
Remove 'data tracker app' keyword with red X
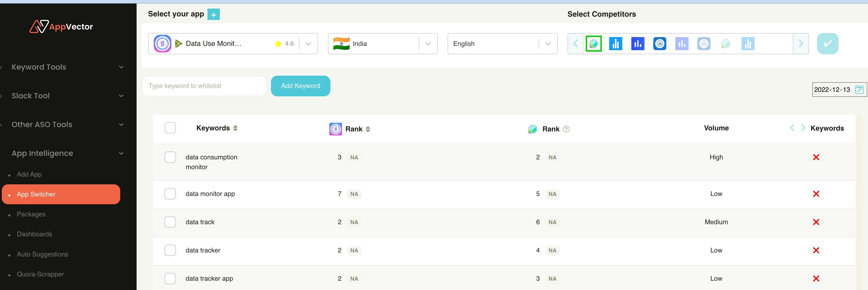tap(816, 279)
